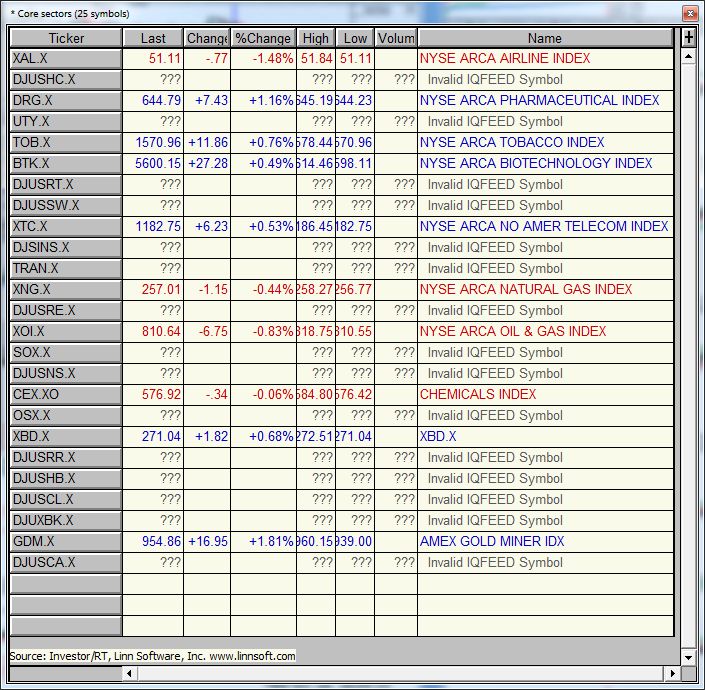Click NYSE ARCA AIRLINE INDEX name

click(x=505, y=58)
